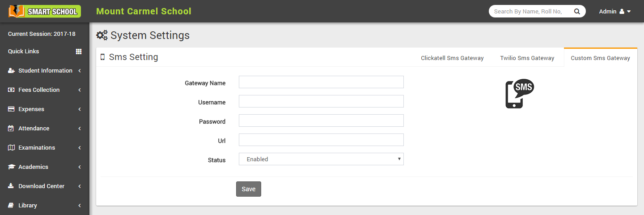Click the Gateway Name input field
The width and height of the screenshot is (644, 215).
tap(321, 82)
